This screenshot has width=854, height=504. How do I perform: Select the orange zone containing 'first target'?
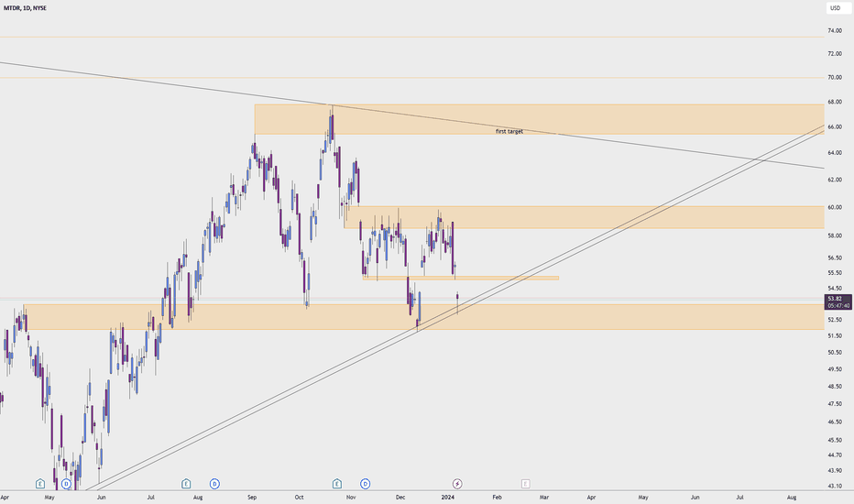(539, 119)
